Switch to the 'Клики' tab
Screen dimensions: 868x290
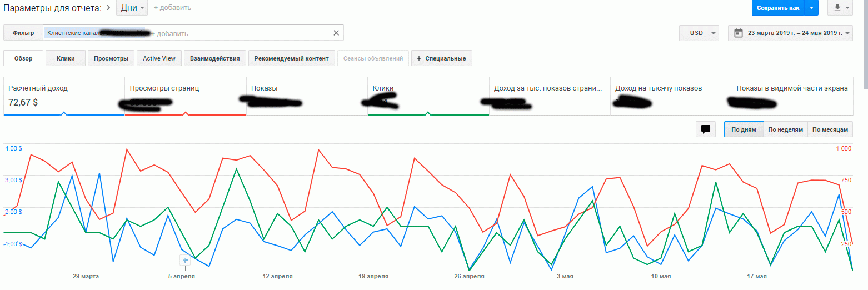[66, 58]
